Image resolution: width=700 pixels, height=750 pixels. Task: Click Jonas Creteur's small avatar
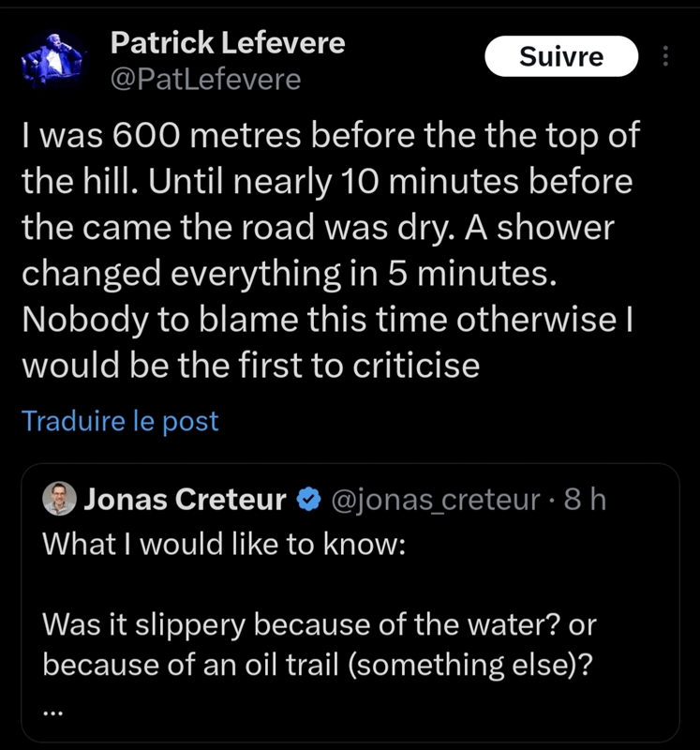pos(61,500)
